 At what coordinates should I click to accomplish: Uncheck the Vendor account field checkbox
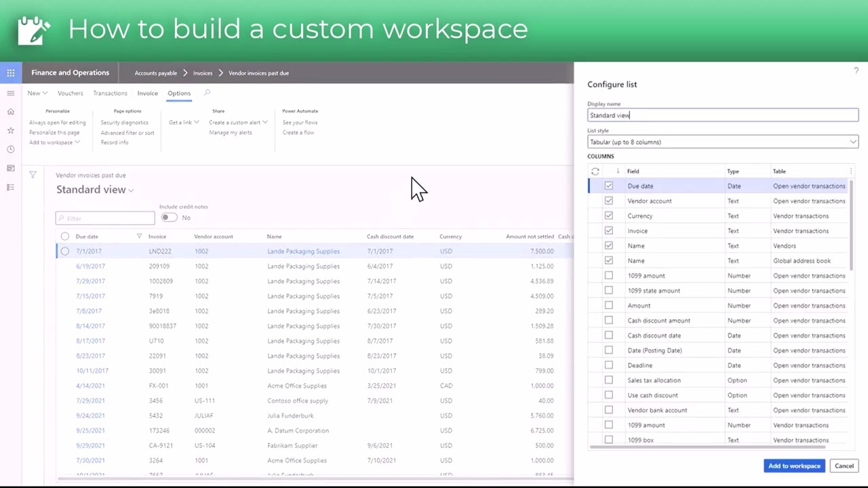[609, 201]
